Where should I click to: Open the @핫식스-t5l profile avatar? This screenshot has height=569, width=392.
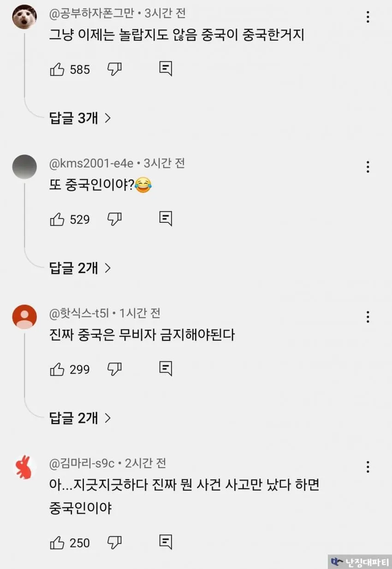point(24,317)
